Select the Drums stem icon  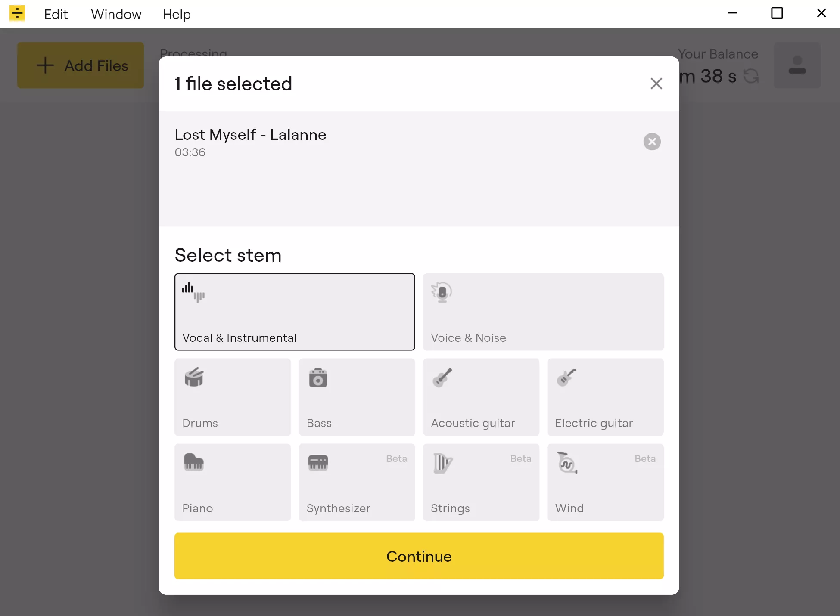coord(194,377)
